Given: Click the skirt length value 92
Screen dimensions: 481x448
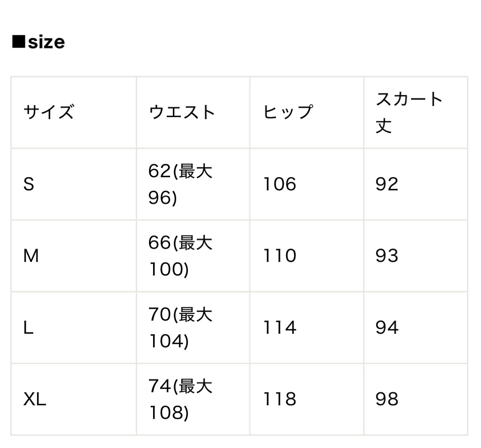Looking at the screenshot, I should [x=387, y=184].
